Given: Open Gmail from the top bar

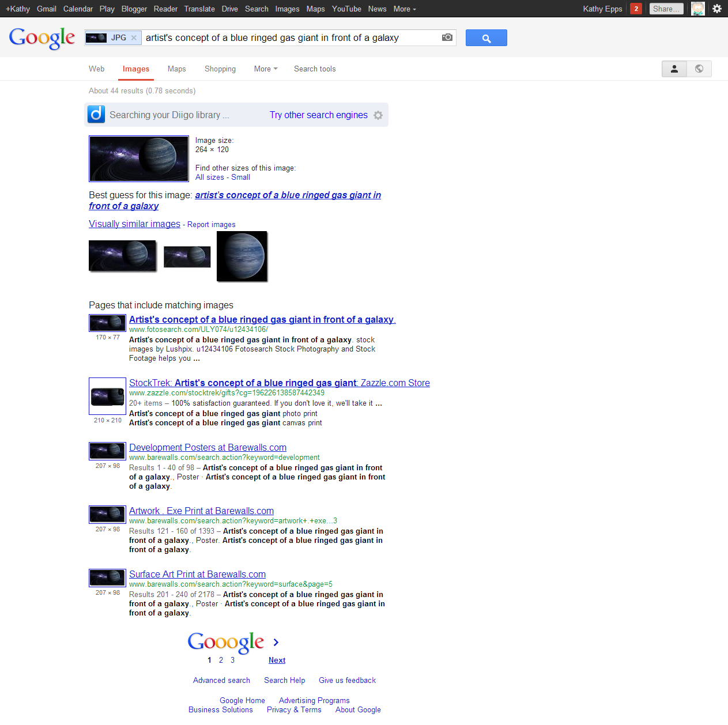Looking at the screenshot, I should coord(47,9).
